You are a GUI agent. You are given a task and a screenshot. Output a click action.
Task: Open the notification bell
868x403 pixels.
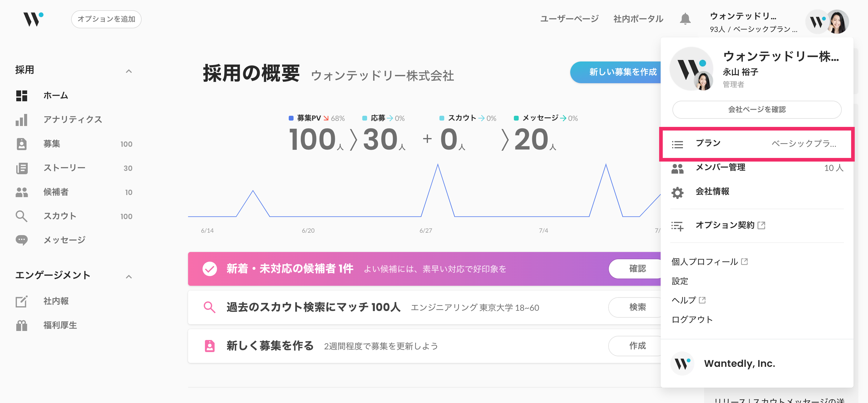point(685,19)
